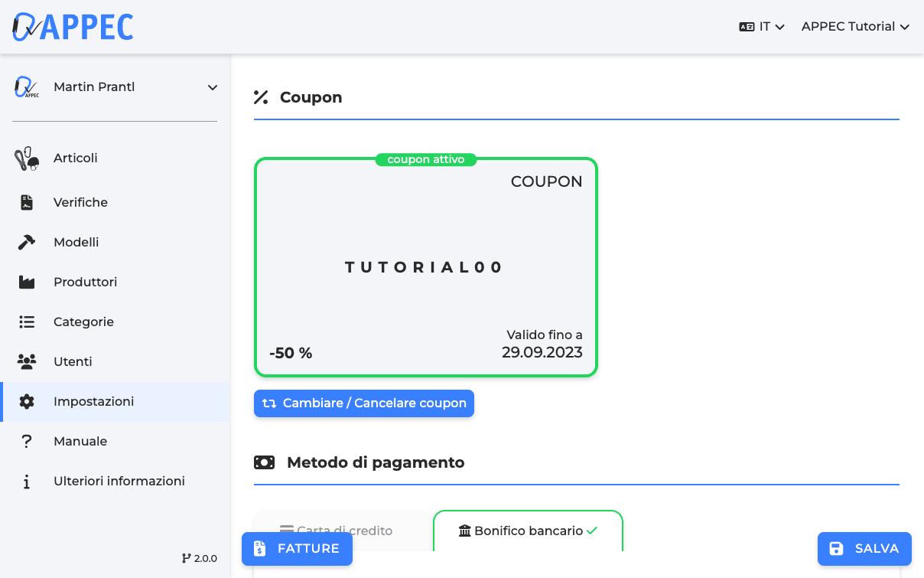Image resolution: width=924 pixels, height=578 pixels.
Task: Open the Fatture invoices button
Action: point(297,549)
